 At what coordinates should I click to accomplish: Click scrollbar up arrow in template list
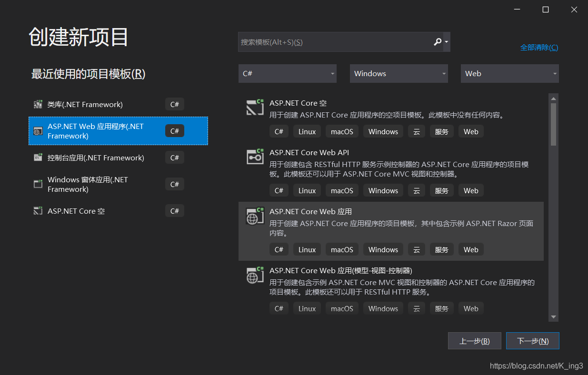click(553, 99)
